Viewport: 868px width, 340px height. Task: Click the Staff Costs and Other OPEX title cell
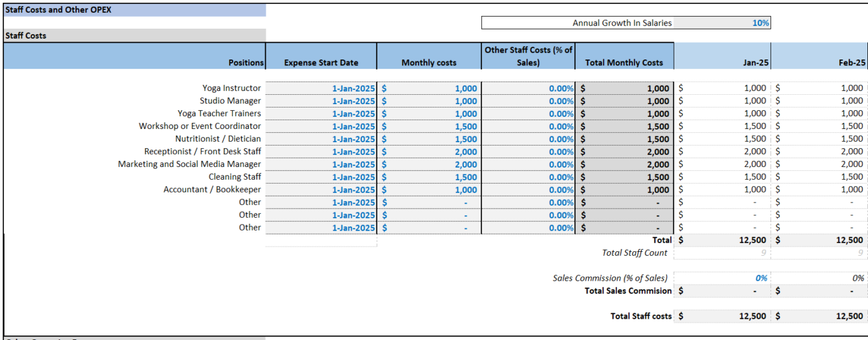pos(135,10)
